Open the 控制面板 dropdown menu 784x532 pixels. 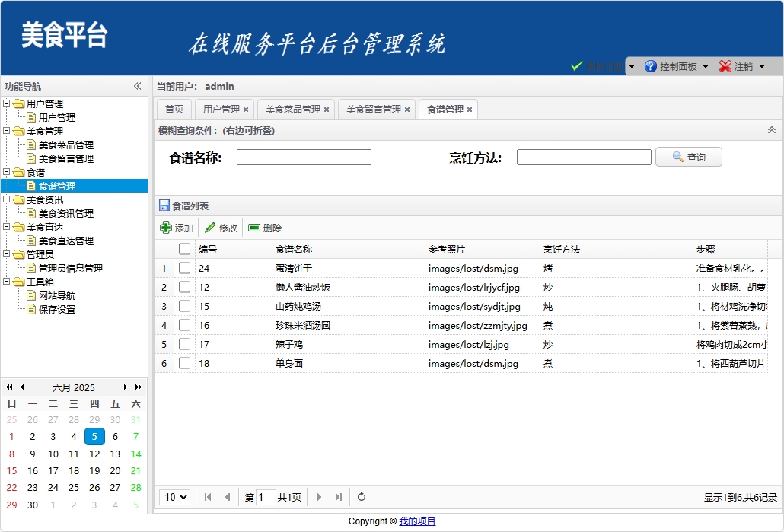(677, 66)
